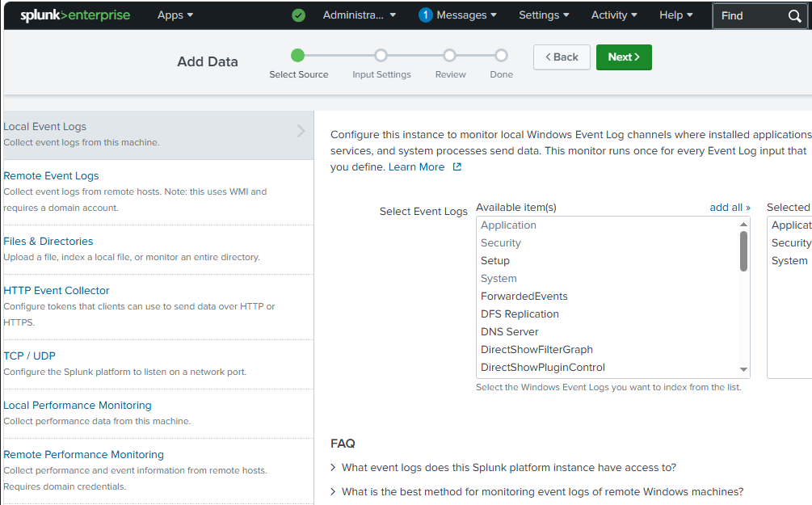Click the available items scrollbar thumb
The width and height of the screenshot is (812, 505).
pyautogui.click(x=743, y=251)
